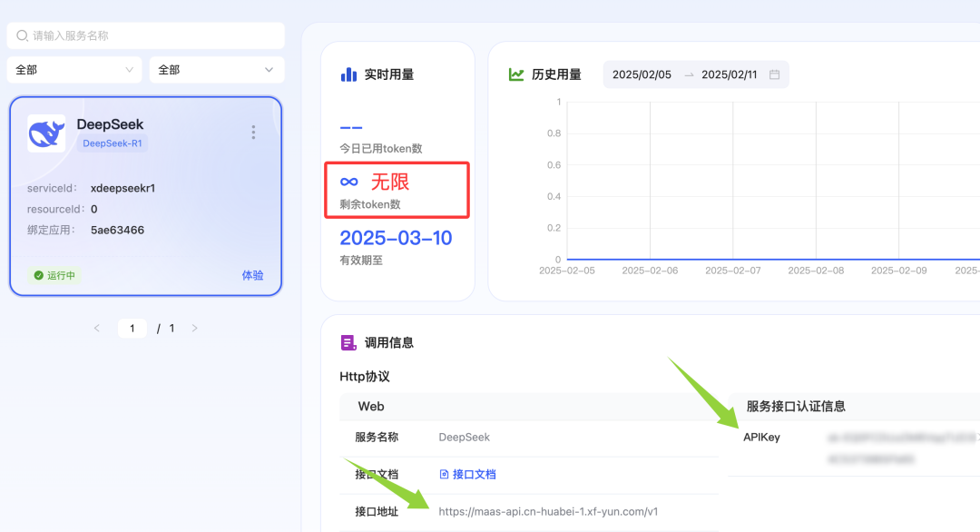Screen dimensions: 980x532
Task: Click the 无限 remaining tokens text
Action: click(390, 182)
